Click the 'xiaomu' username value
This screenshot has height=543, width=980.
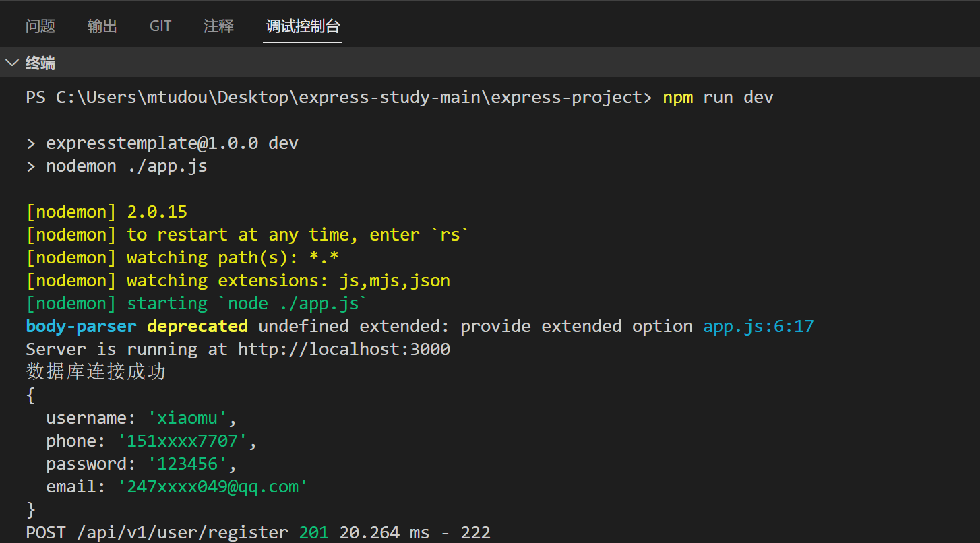[187, 418]
